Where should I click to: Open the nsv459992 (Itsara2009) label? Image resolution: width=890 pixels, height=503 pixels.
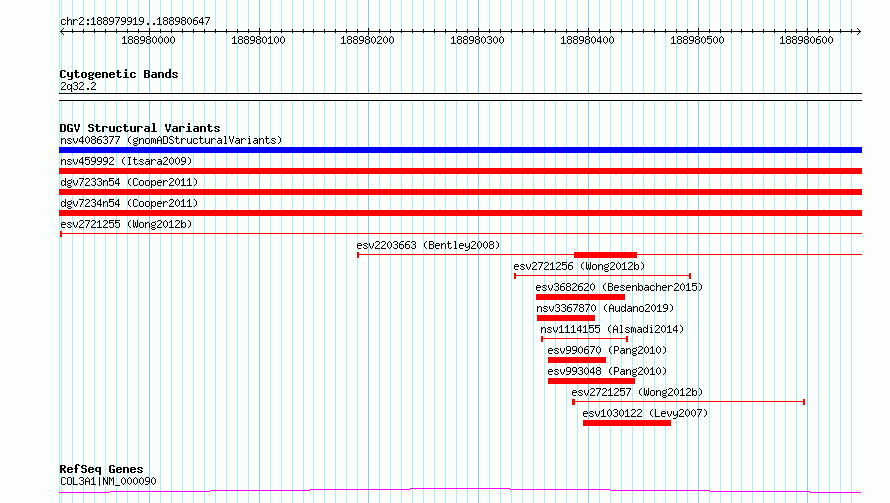click(x=126, y=161)
